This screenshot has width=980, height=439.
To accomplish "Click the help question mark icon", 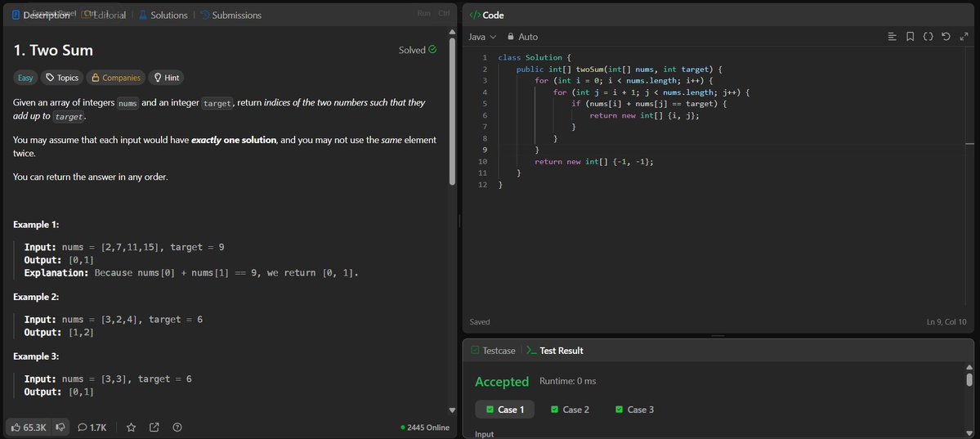I will coord(177,427).
